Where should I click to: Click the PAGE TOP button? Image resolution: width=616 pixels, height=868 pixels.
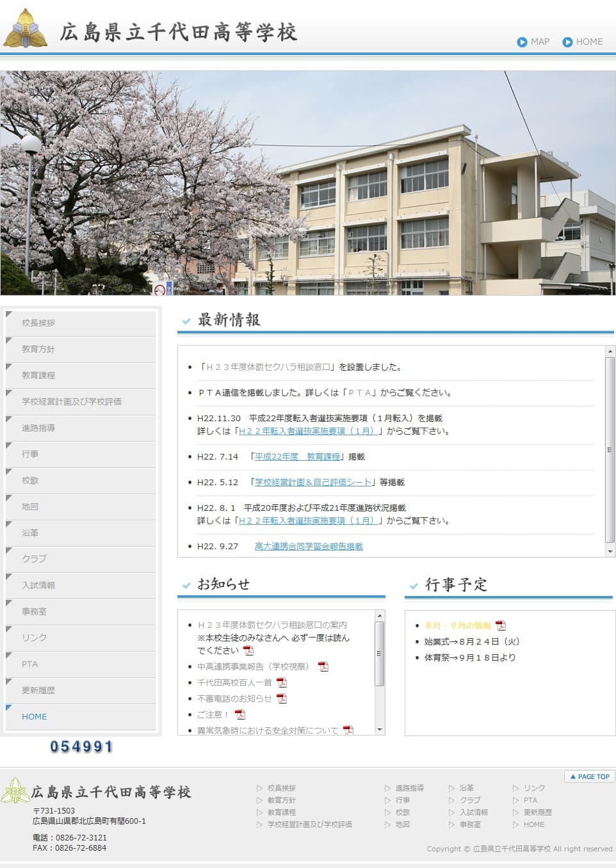pyautogui.click(x=590, y=776)
